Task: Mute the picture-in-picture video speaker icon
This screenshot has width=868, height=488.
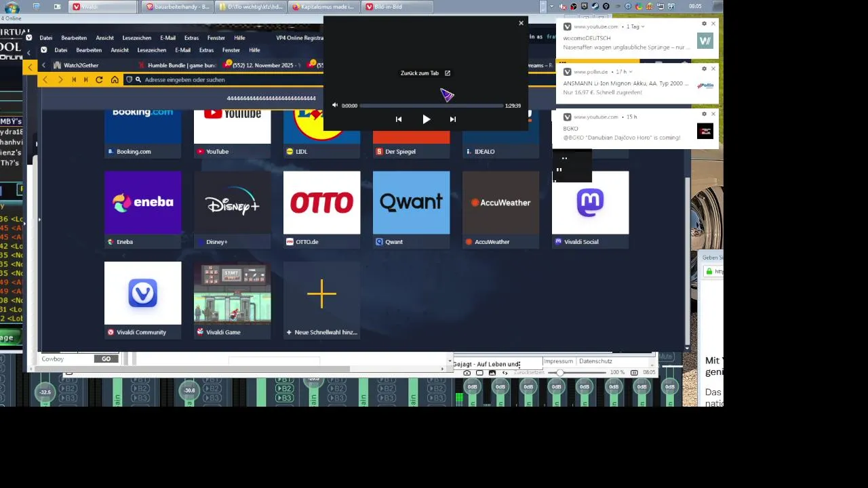Action: tap(334, 106)
